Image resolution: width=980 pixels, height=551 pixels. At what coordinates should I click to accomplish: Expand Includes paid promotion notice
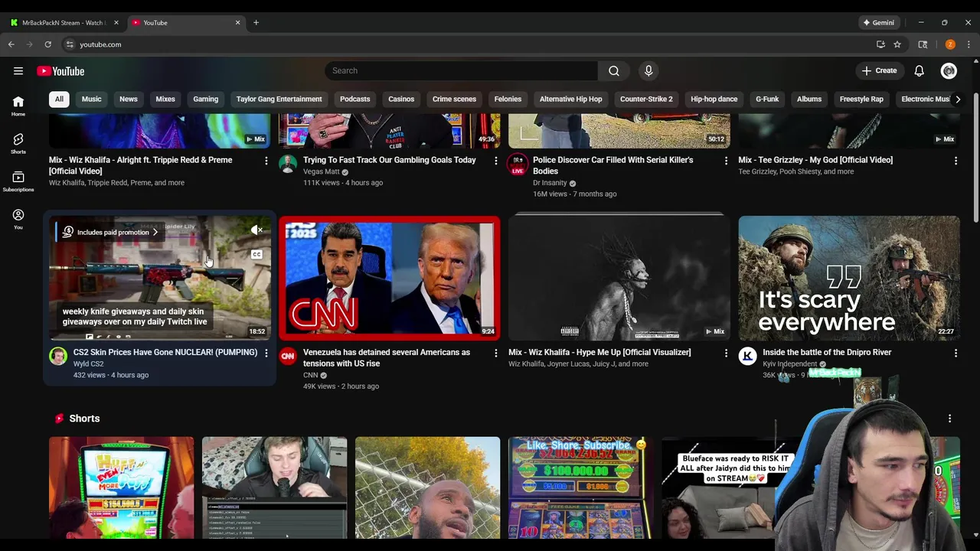110,232
